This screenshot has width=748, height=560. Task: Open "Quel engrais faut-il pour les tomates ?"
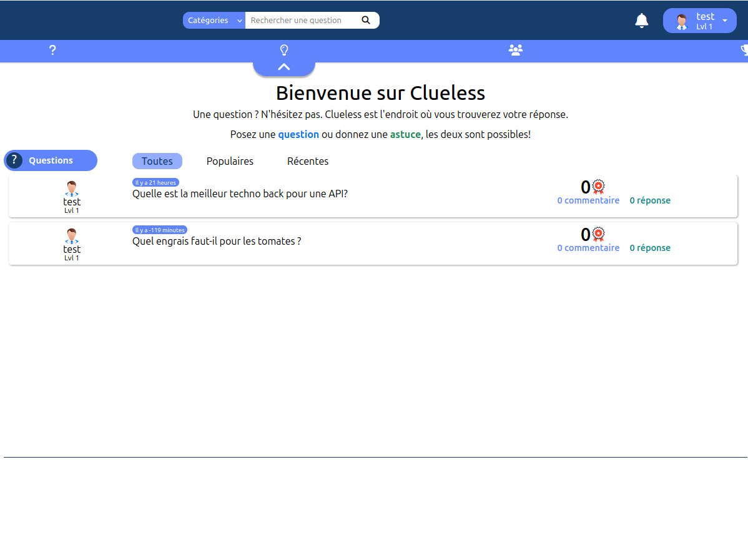pyautogui.click(x=217, y=241)
